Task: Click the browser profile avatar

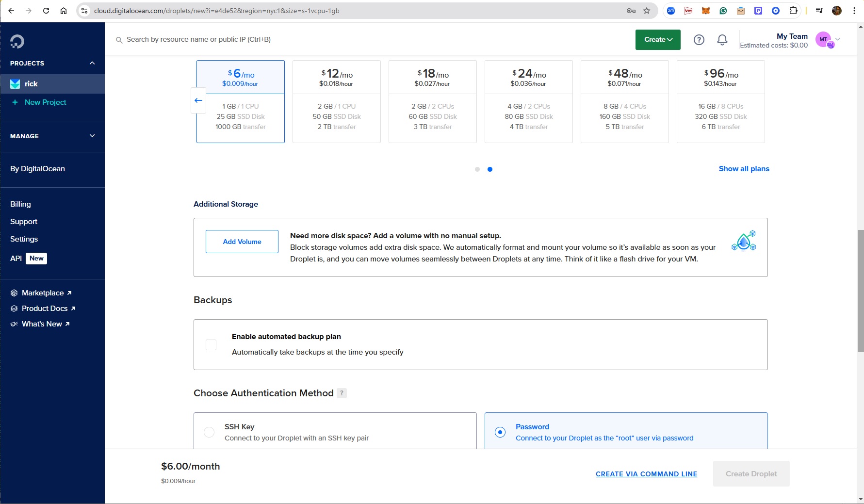Action: (x=837, y=11)
